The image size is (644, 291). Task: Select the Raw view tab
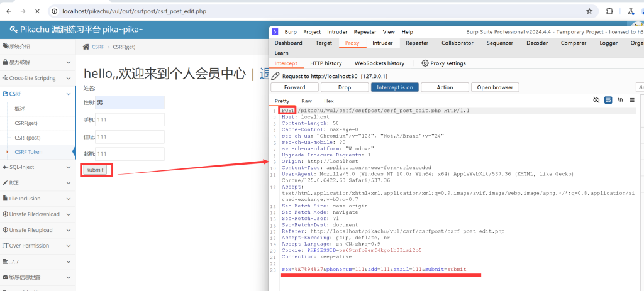[x=306, y=101]
